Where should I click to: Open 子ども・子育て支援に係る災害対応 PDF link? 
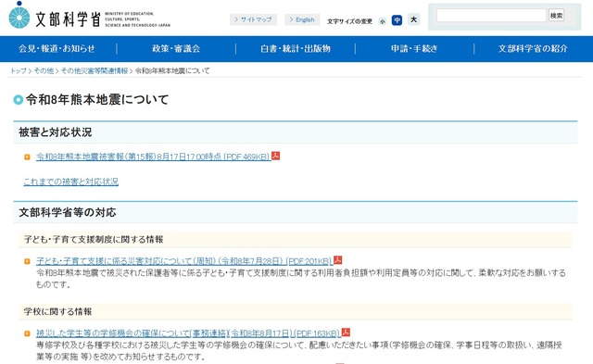click(x=184, y=261)
